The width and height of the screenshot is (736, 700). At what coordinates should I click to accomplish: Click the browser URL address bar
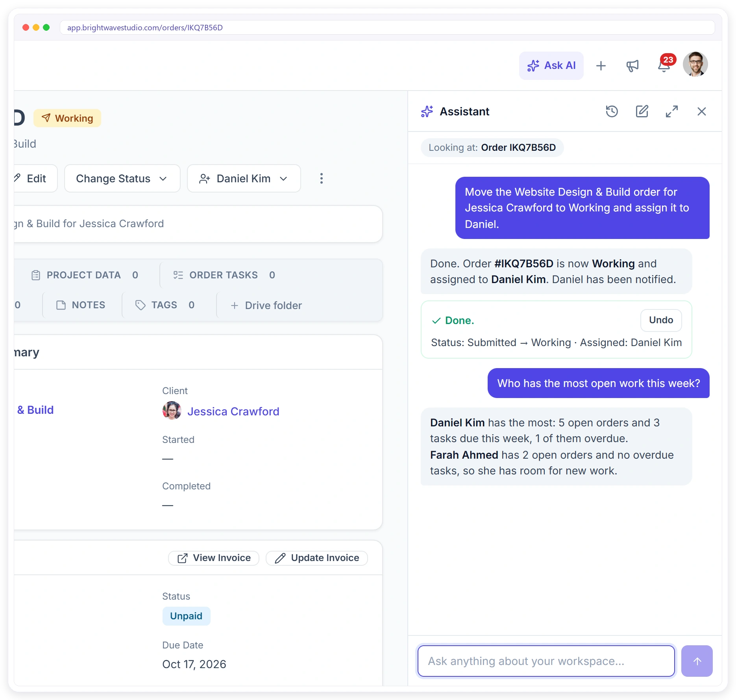[387, 28]
